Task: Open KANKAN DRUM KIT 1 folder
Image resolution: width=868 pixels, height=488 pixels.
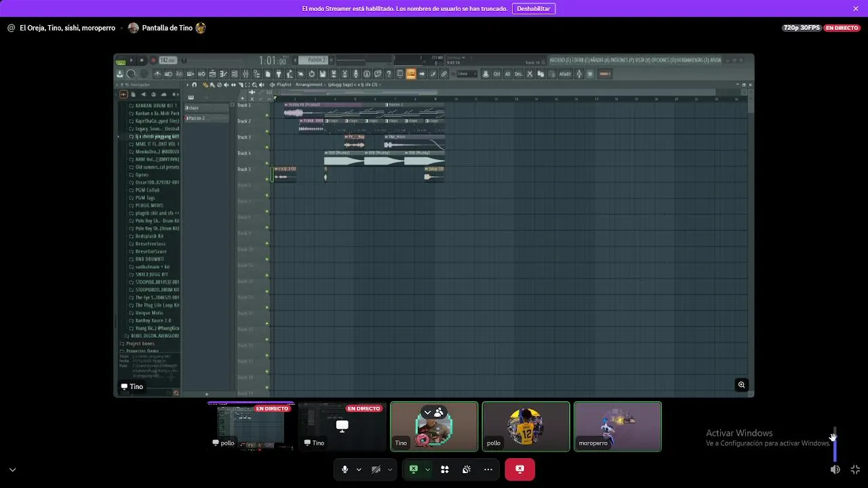Action: tap(155, 105)
